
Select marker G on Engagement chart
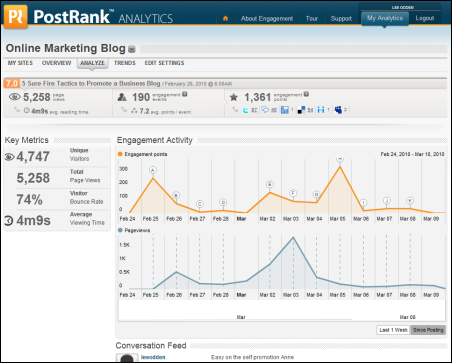[316, 194]
